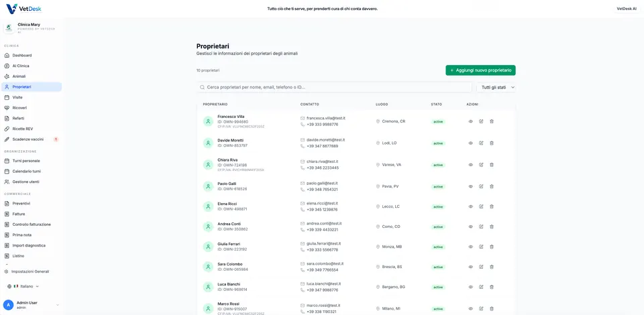Edit Francesca Villa's owner record
The height and width of the screenshot is (315, 644).
[481, 121]
